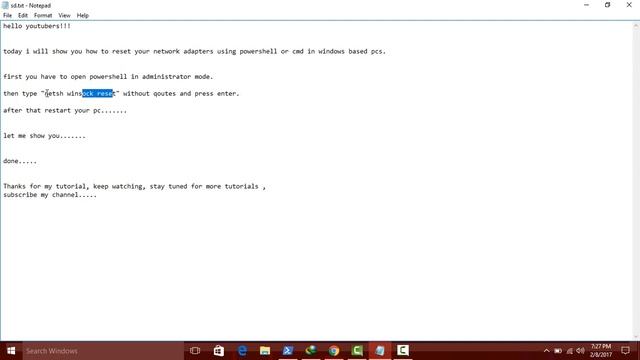Open the File menu in Notepad
640x360 pixels.
(x=7, y=16)
